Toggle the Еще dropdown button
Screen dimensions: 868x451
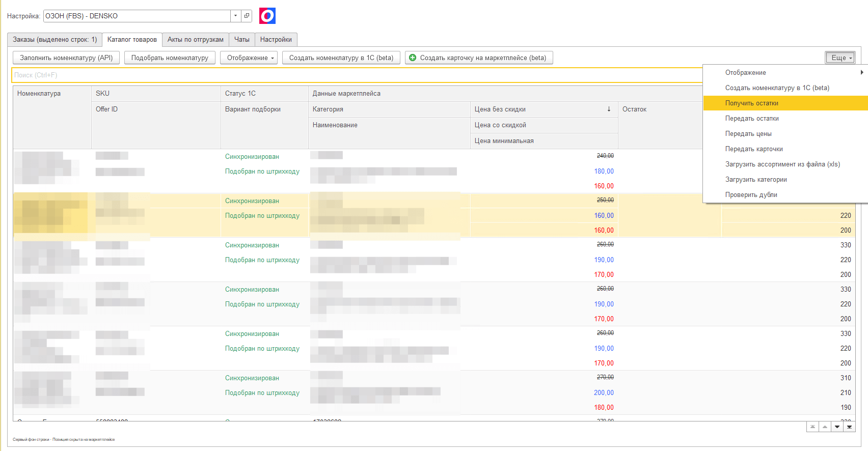point(840,58)
